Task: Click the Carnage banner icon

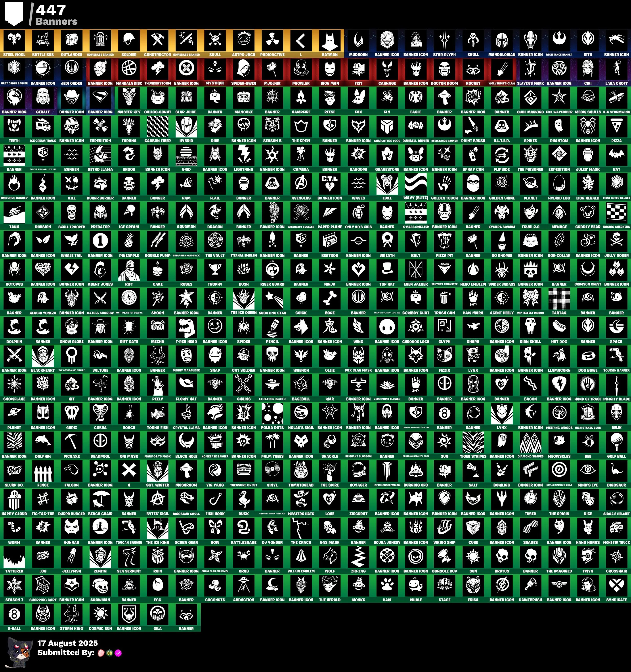Action: click(x=387, y=69)
